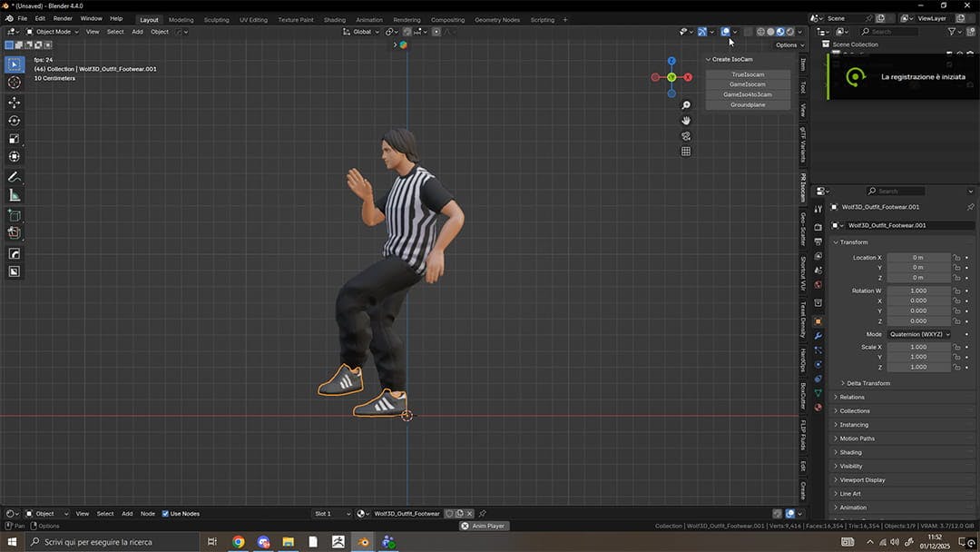Toggle camera view using the viewport gizmo
980x552 pixels.
pyautogui.click(x=686, y=136)
